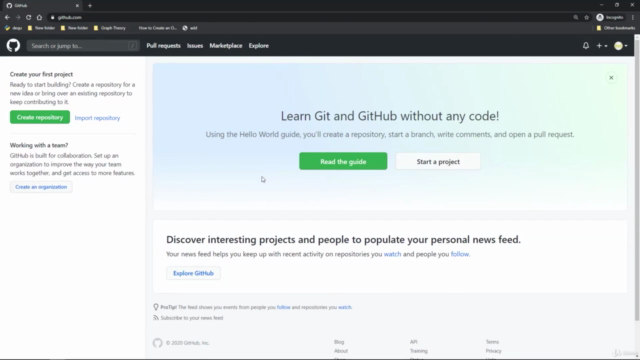The image size is (640, 360).
Task: Open the Privacy footer link
Action: (493, 351)
